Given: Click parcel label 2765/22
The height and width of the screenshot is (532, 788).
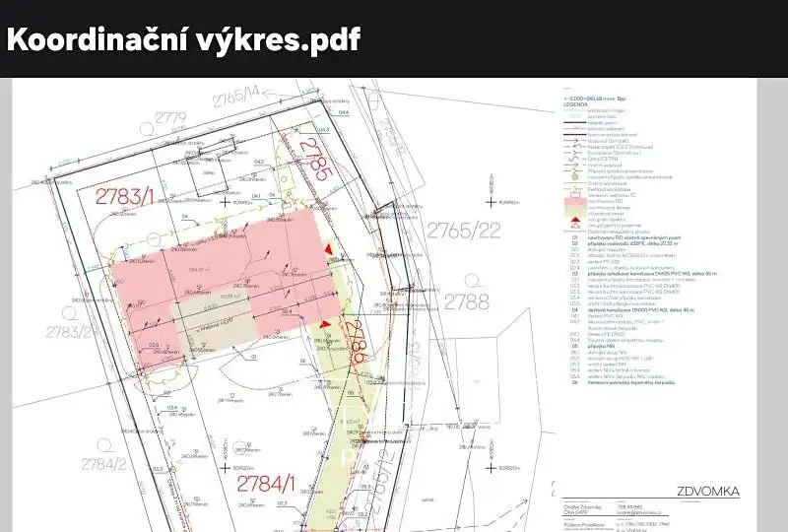Looking at the screenshot, I should tap(463, 231).
